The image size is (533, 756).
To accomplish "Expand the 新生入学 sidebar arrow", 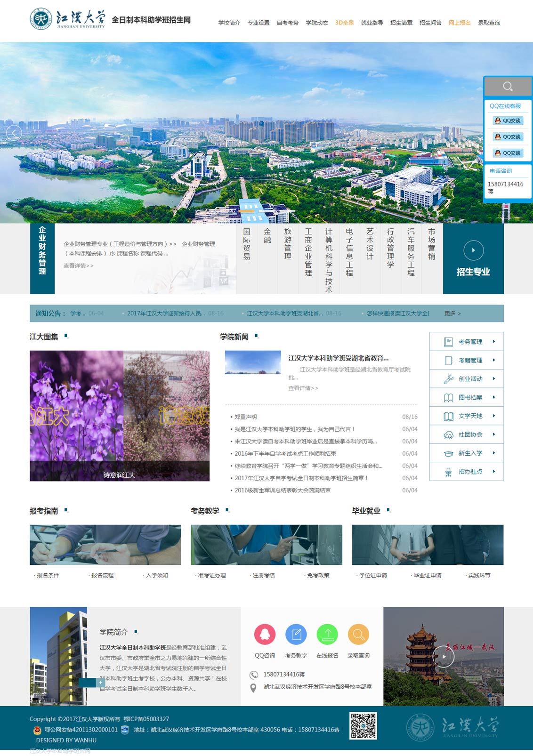I will pos(493,453).
